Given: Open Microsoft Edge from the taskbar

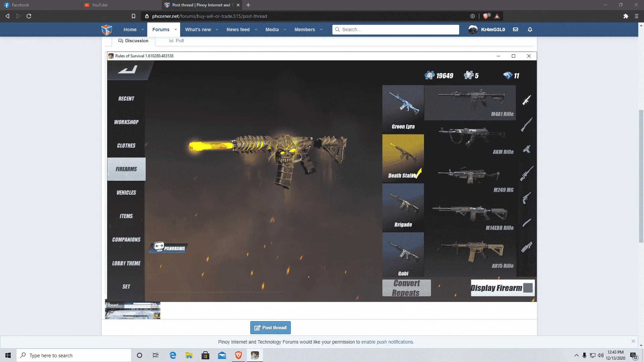Looking at the screenshot, I should [x=173, y=355].
